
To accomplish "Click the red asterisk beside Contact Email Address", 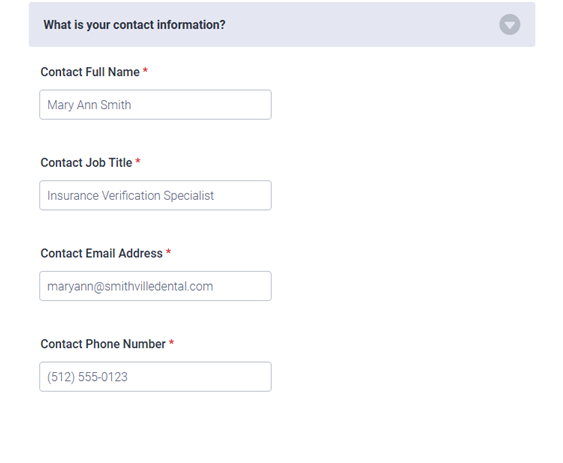I will (x=168, y=251).
